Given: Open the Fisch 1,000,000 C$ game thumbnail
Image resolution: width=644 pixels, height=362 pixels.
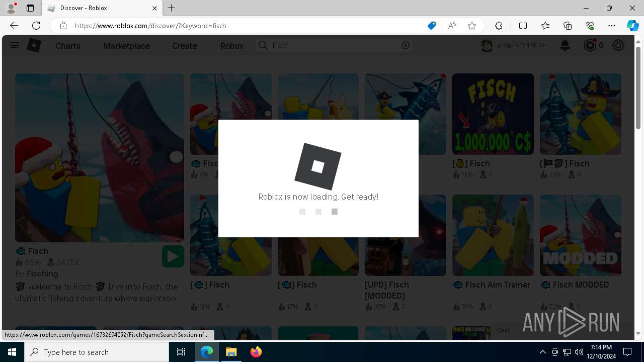Looking at the screenshot, I should coord(493,114).
